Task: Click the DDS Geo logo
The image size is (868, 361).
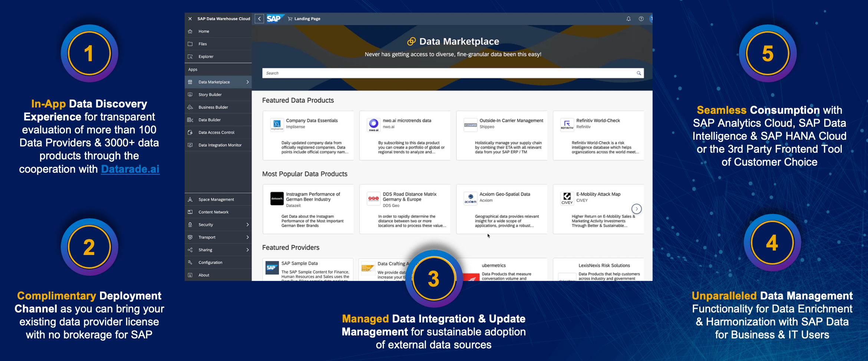Action: click(x=373, y=199)
